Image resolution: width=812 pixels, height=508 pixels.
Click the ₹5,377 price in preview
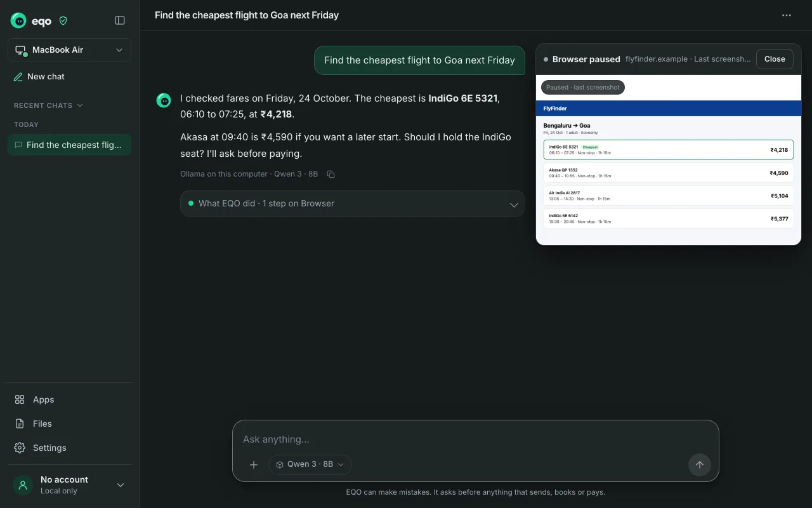pos(779,218)
